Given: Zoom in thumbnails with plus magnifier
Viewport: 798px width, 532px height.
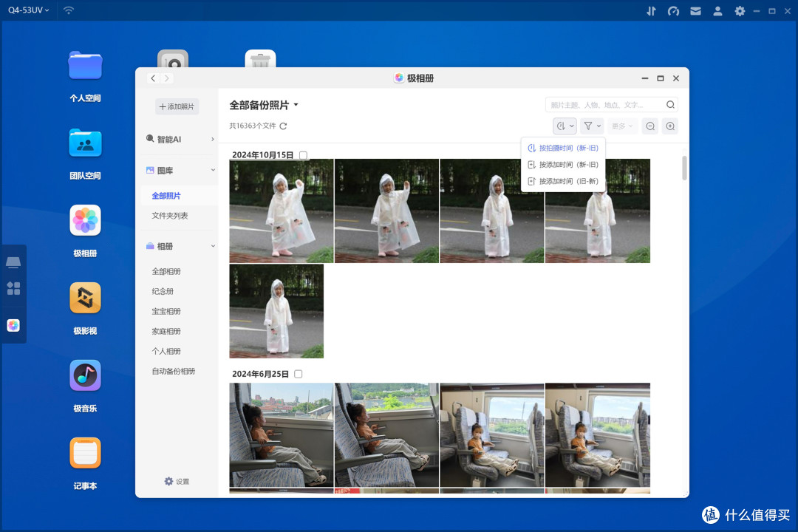Looking at the screenshot, I should point(670,126).
